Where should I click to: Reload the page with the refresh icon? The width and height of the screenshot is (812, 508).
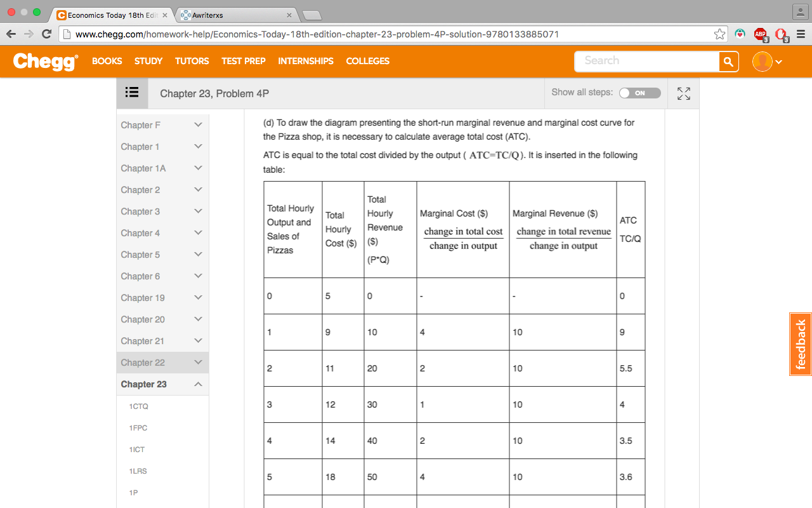(46, 34)
